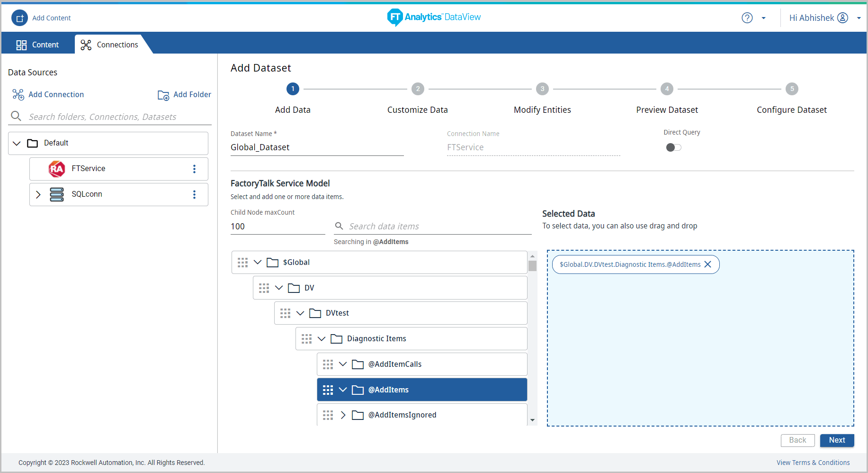
Task: Expand the SQLconn connection chevron
Action: pyautogui.click(x=38, y=194)
